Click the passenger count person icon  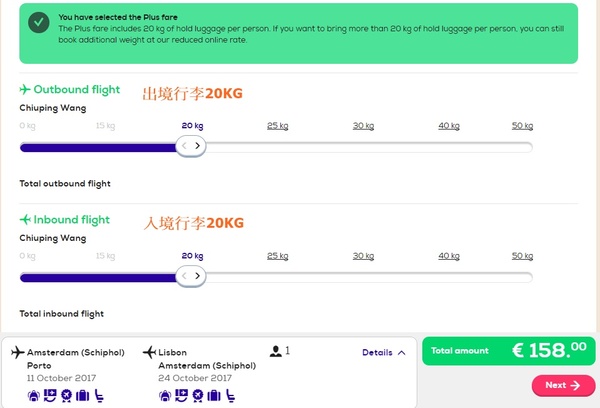tap(276, 351)
